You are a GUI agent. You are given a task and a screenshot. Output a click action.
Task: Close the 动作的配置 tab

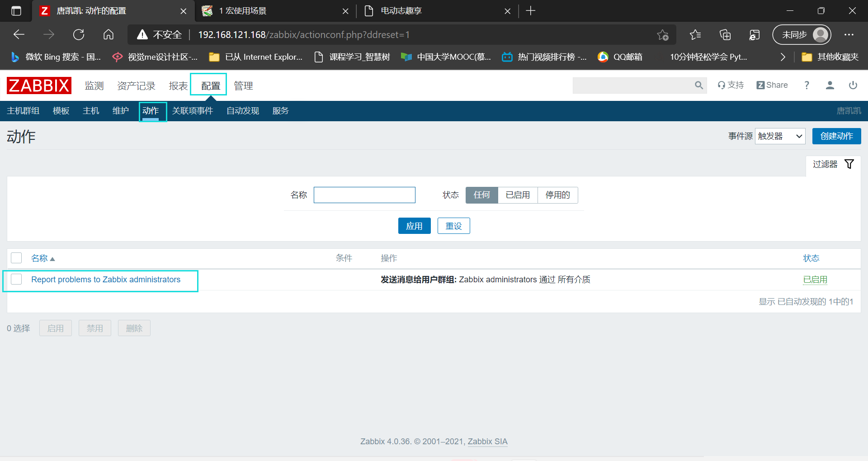[x=183, y=11]
